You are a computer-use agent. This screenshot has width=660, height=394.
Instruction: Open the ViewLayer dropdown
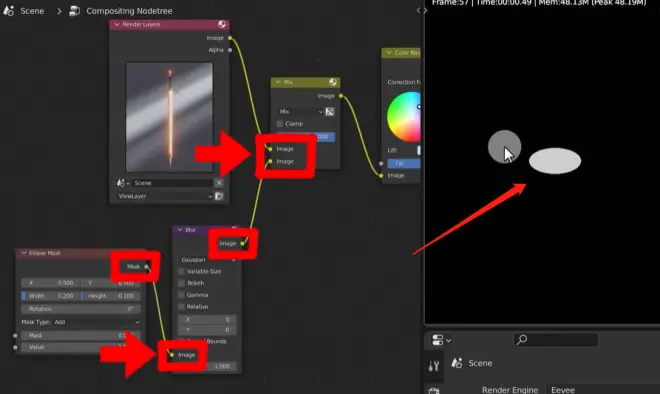pyautogui.click(x=165, y=196)
